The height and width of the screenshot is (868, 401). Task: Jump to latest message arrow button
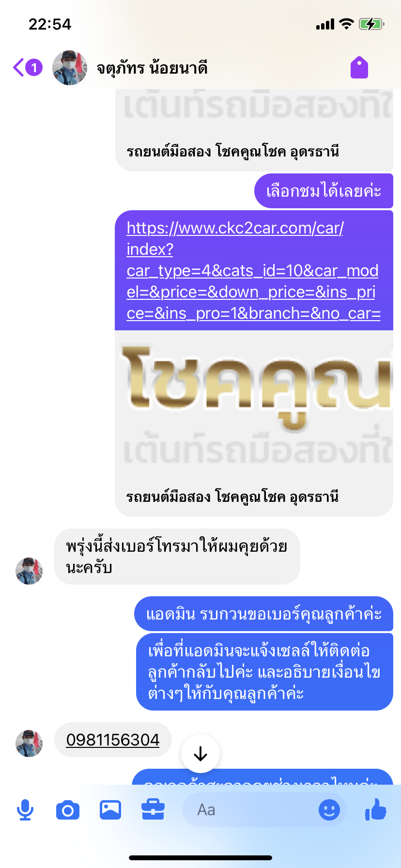tap(200, 754)
